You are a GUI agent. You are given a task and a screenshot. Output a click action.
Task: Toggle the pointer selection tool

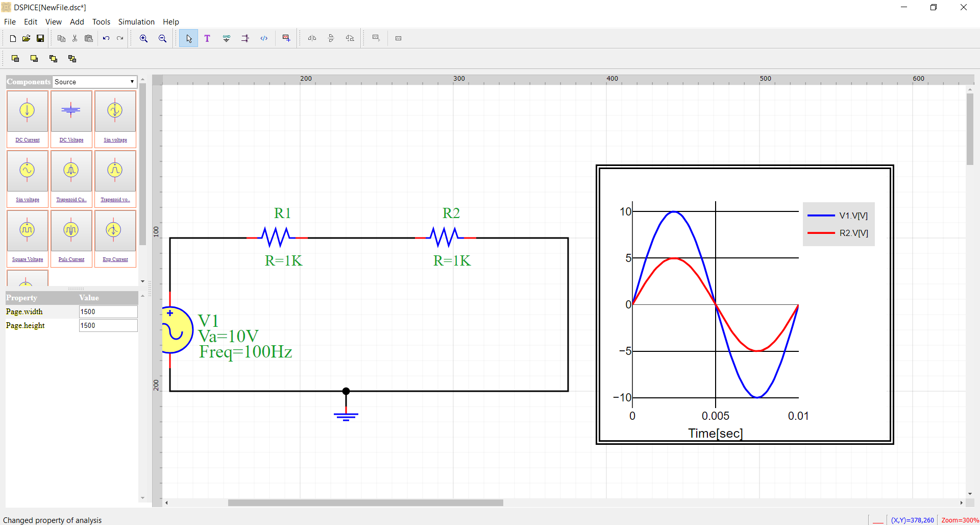click(188, 38)
